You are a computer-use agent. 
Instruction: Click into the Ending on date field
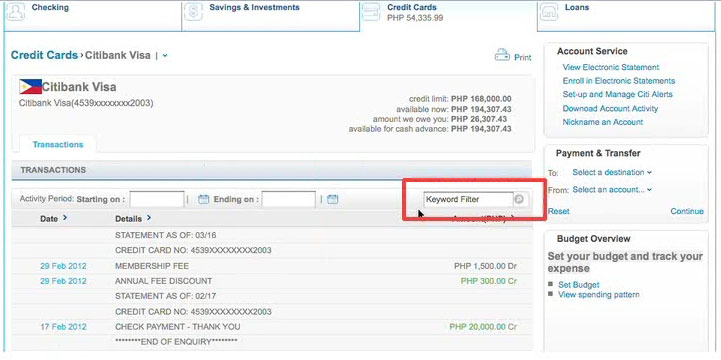point(289,200)
